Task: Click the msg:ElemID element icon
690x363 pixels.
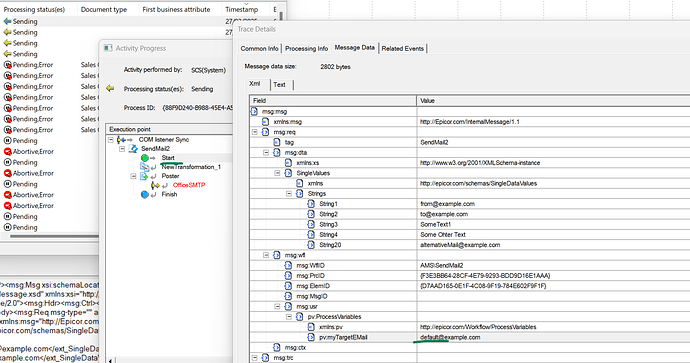Action: click(288, 286)
